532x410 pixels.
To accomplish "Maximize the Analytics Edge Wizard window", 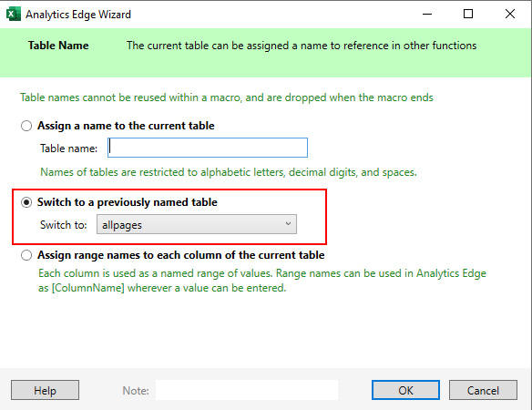I will click(x=468, y=14).
